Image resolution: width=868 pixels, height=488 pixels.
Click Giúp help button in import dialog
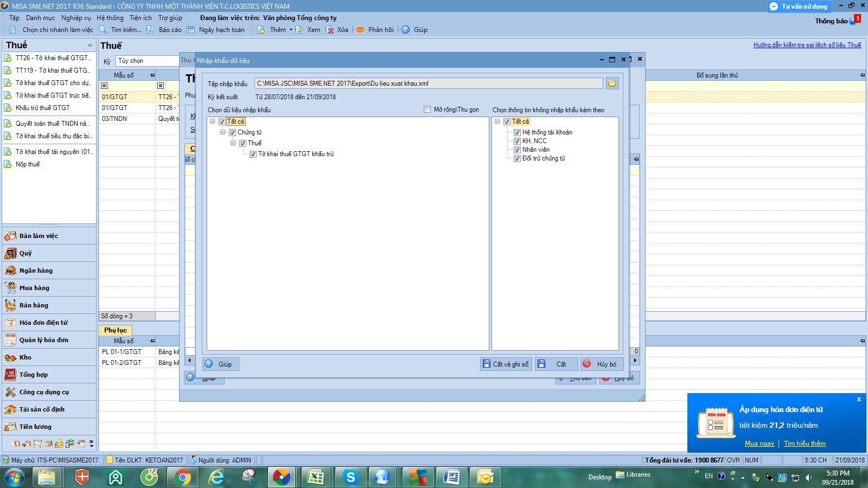[220, 364]
